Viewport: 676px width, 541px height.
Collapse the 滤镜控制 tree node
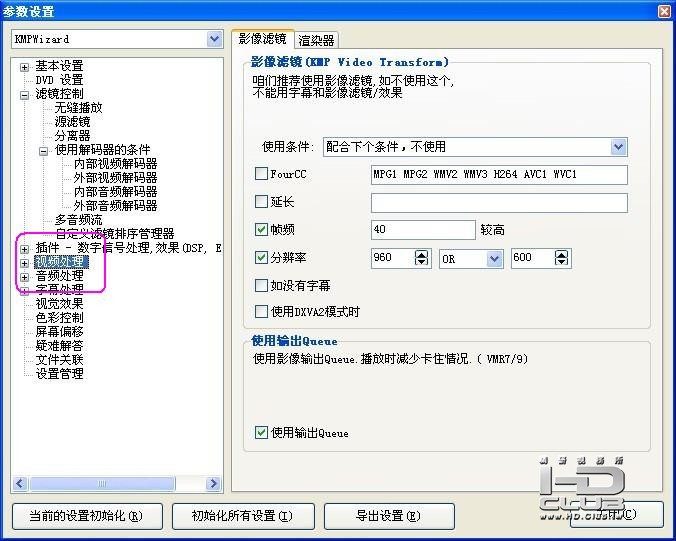tap(25, 95)
